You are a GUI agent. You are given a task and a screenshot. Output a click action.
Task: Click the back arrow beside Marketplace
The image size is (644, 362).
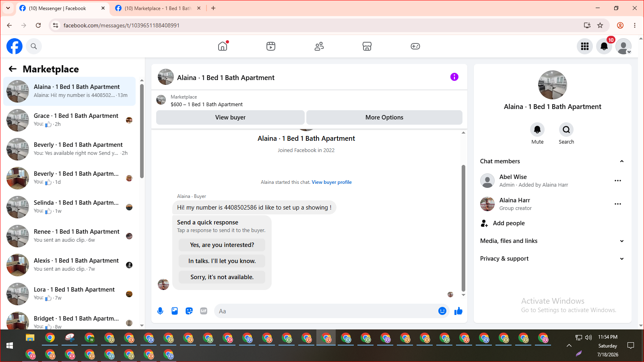pos(13,69)
